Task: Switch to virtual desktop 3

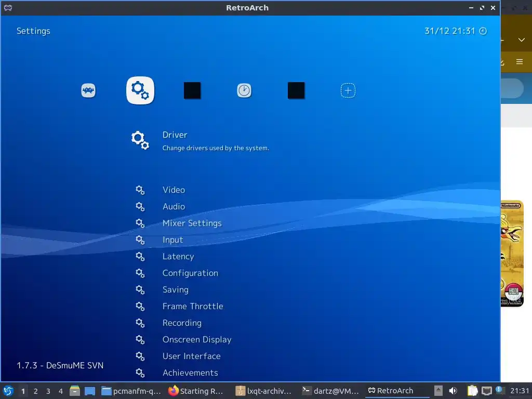Action: (48, 391)
